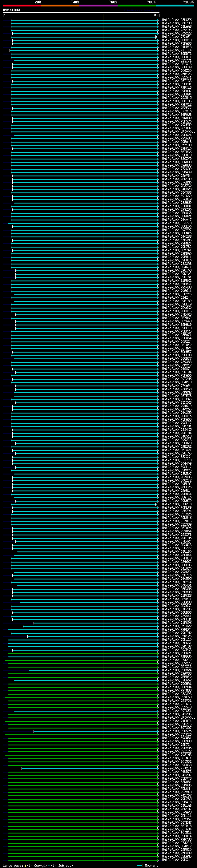This screenshot has width=197, height=868.
Task: Select the UniRef100_P93683 label
Action: [177, 139]
